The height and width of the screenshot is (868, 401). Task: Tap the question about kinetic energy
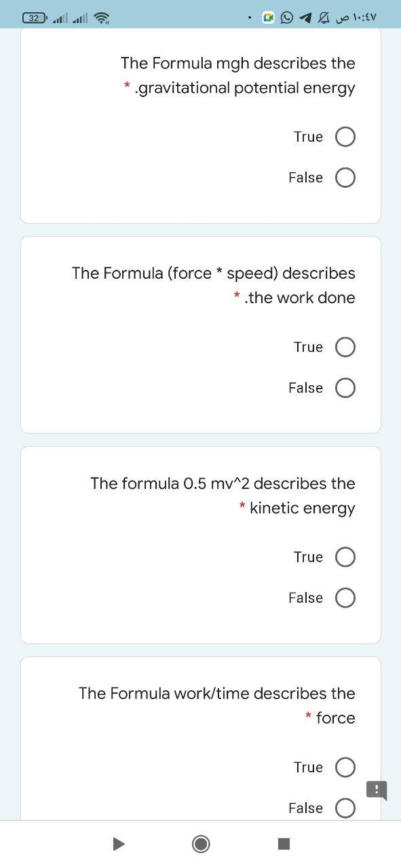[223, 495]
